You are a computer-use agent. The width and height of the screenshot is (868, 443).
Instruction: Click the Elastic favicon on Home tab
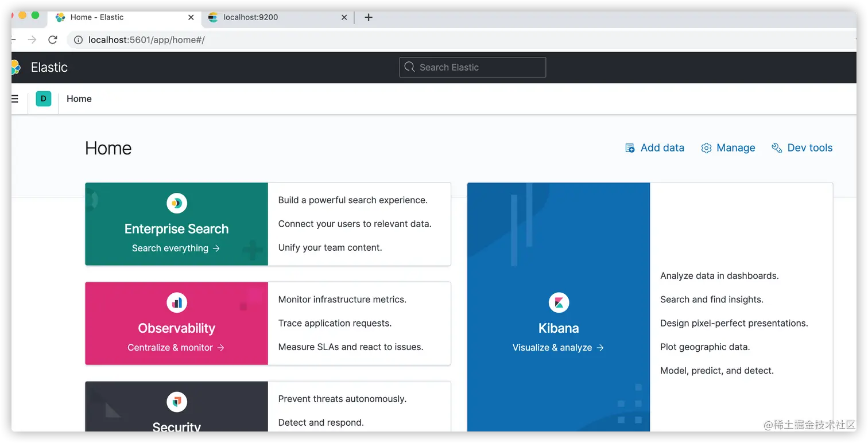click(60, 17)
